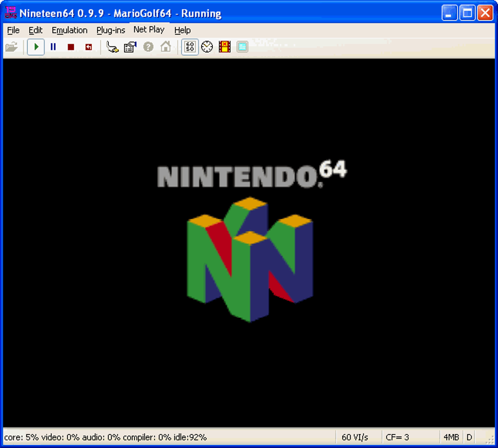Click the green Play emulation button

[36, 47]
